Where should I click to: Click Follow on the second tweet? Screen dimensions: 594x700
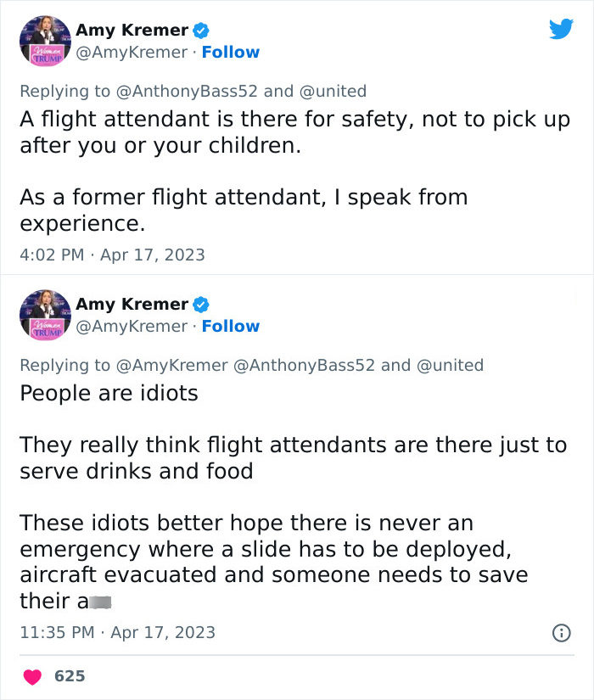230,326
